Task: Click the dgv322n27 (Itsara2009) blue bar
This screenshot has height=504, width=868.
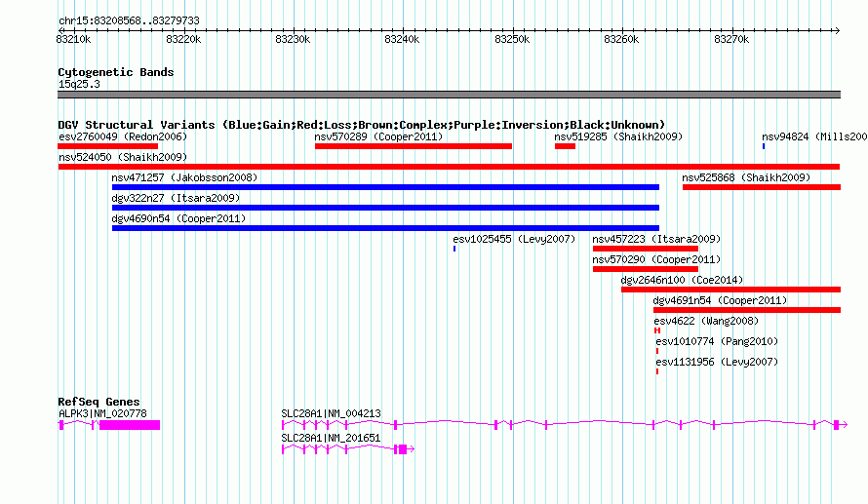Action: point(385,208)
